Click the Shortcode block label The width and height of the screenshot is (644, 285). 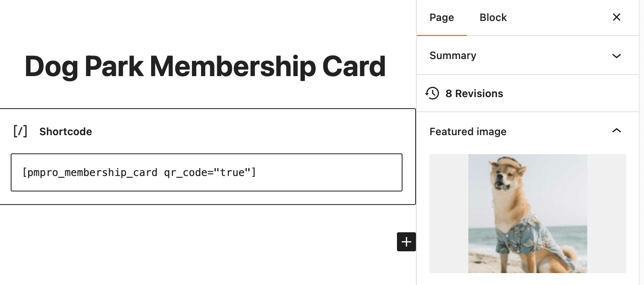(x=65, y=131)
